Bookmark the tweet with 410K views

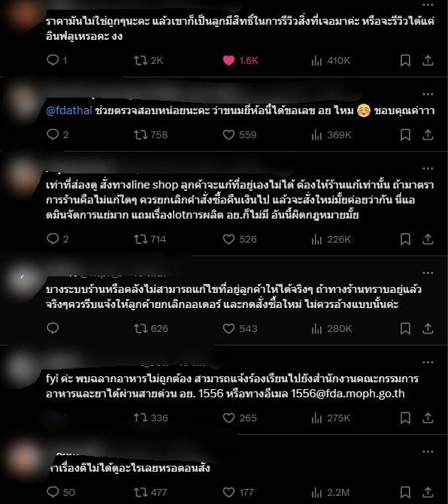point(405,60)
